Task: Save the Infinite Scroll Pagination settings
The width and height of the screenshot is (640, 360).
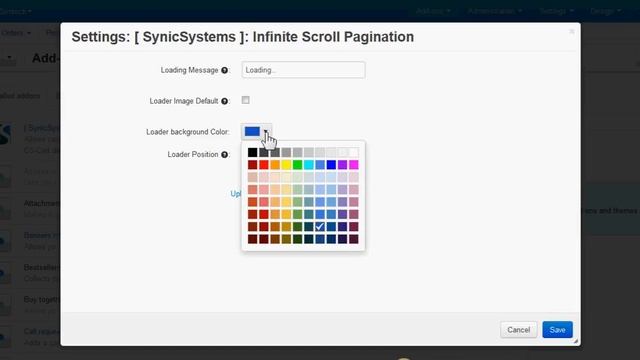Action: (557, 330)
